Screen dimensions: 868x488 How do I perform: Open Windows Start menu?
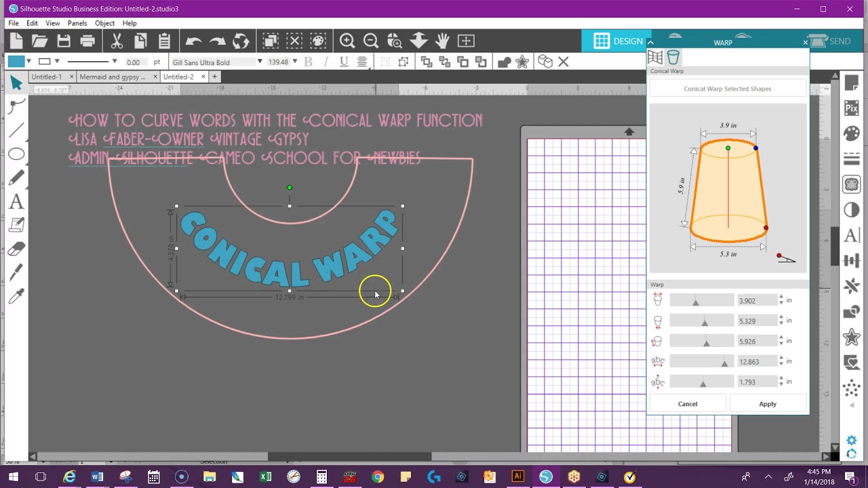13,477
